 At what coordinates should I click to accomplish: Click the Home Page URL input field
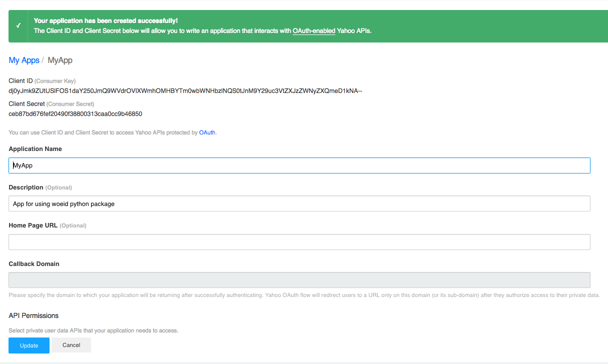[x=299, y=242]
